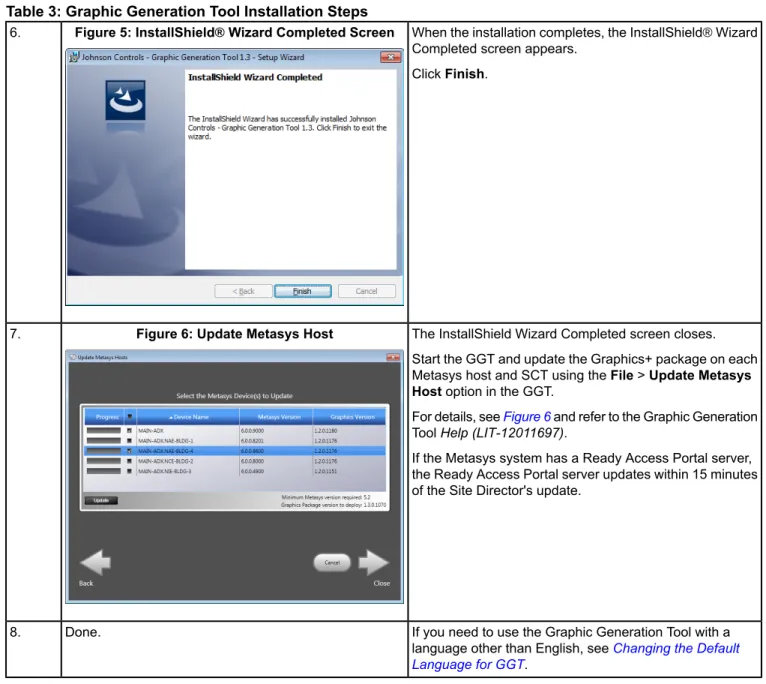Click the Close right-arrow in Update Metasys Hosts
Image resolution: width=766 pixels, height=684 pixels.
374,562
